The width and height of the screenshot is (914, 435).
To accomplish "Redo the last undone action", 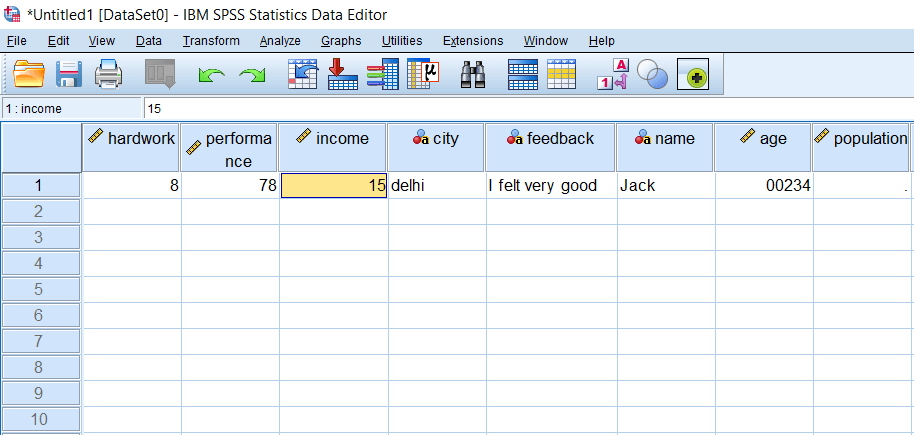I will coord(252,75).
